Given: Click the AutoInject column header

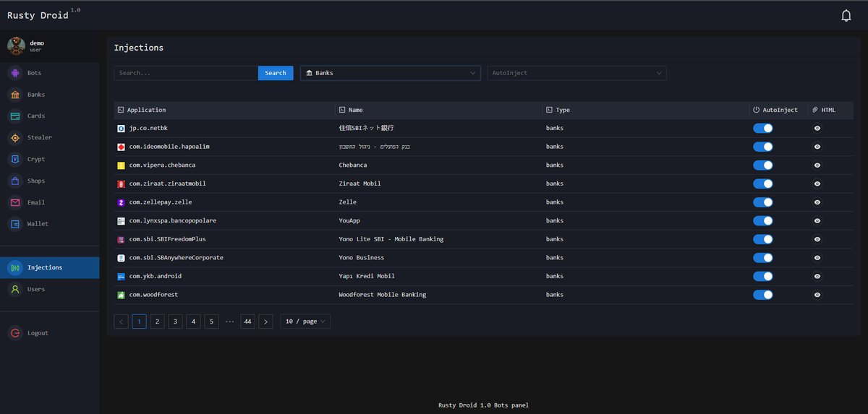Looking at the screenshot, I should (778, 110).
